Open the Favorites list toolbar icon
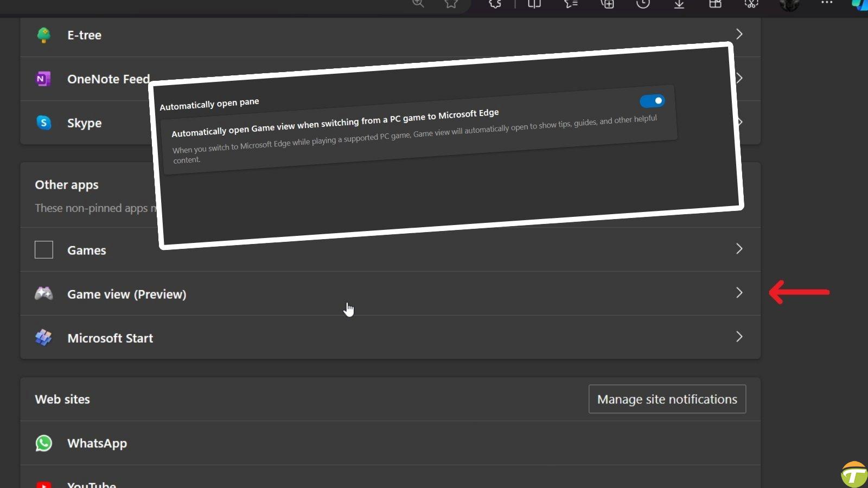 [x=571, y=4]
